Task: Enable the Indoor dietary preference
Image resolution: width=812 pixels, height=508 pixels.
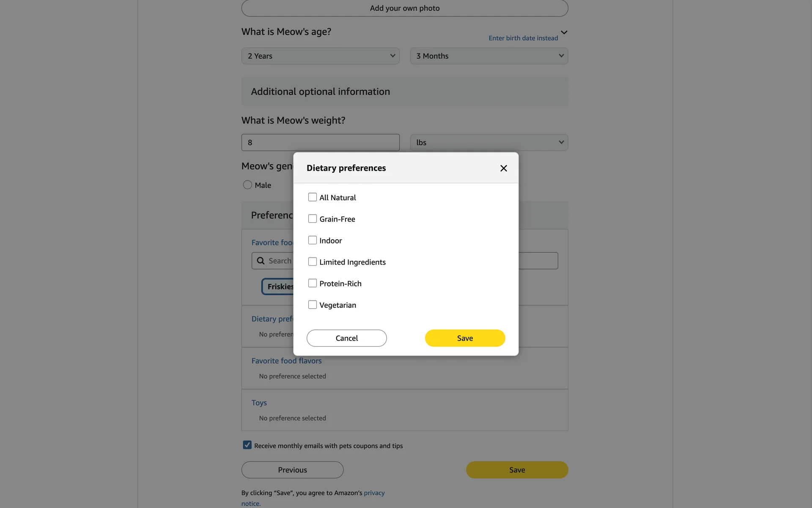Action: coord(313,240)
